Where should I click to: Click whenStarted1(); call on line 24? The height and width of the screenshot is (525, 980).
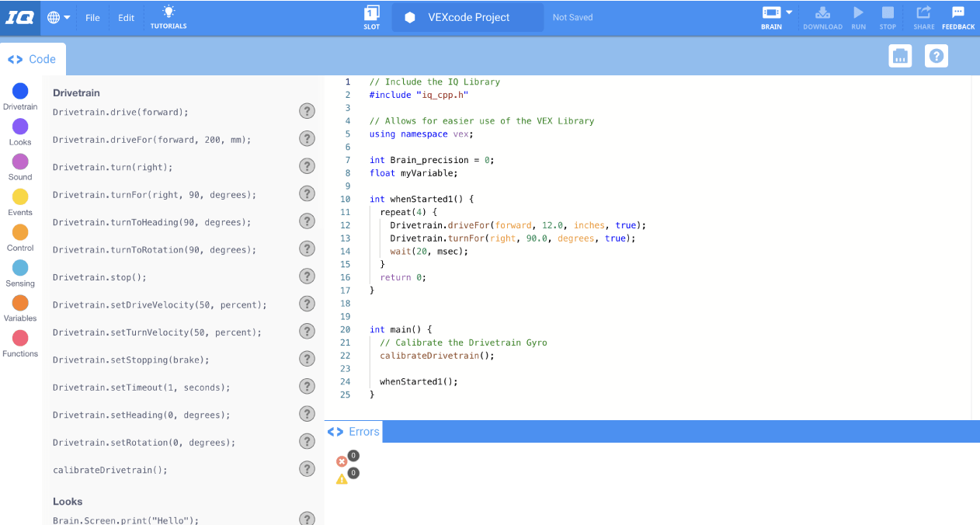pos(419,381)
